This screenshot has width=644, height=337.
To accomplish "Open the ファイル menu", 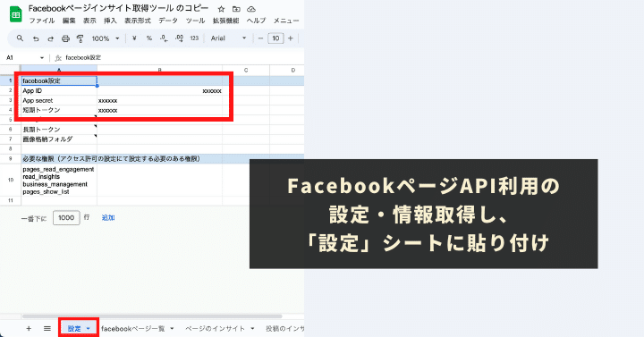I will coord(41,21).
